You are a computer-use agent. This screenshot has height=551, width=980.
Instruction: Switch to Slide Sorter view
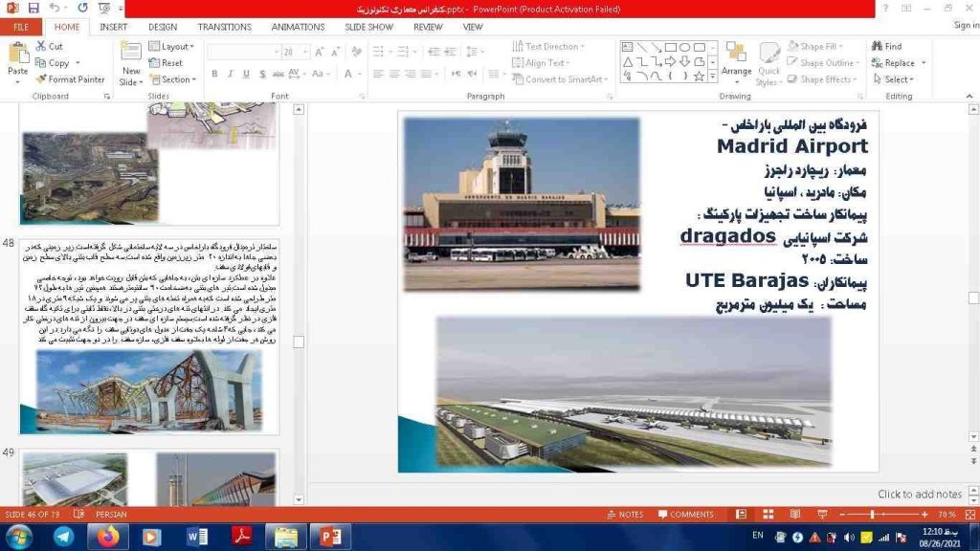click(x=768, y=514)
